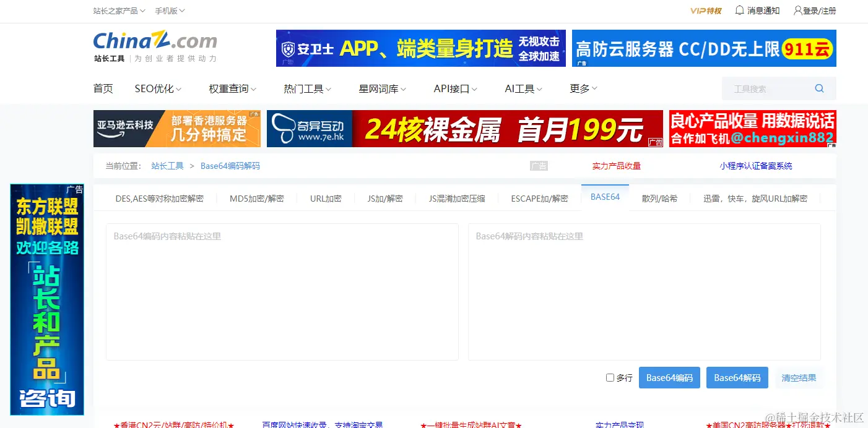The image size is (868, 428).
Task: Open Base64编码解码 breadcrumb link
Action: click(x=230, y=166)
